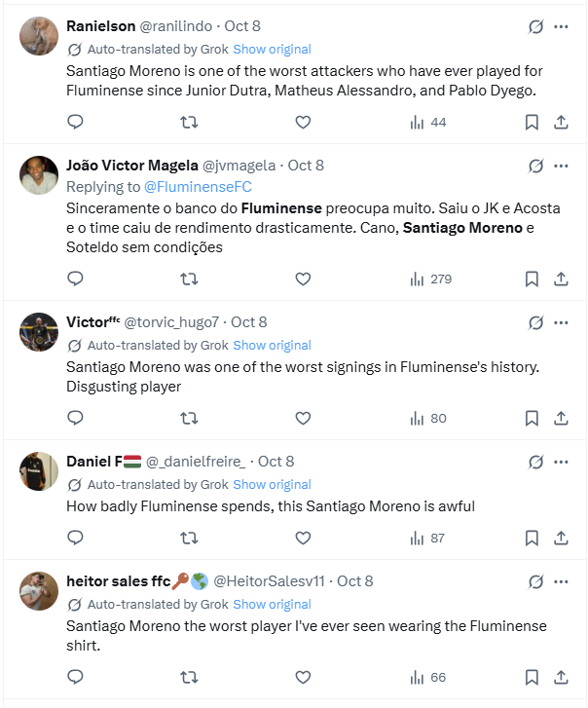Screen dimensions: 588x708
Task: Like heitor sales ffc's tweet
Action: [x=303, y=677]
